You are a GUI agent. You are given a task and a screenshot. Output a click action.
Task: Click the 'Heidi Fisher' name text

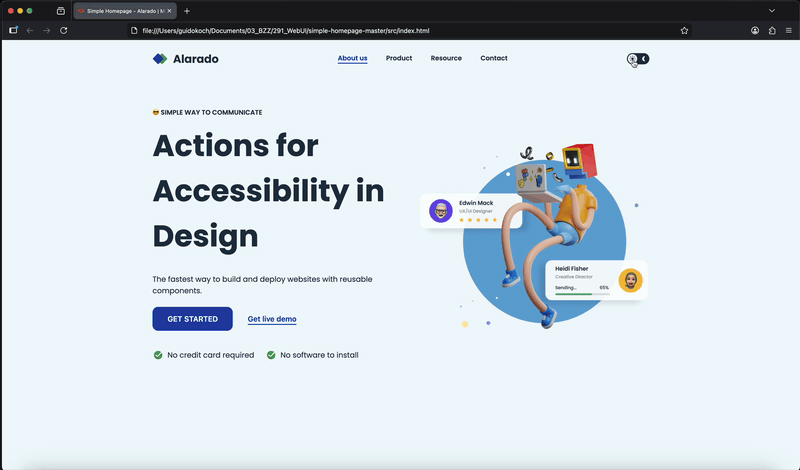(x=571, y=268)
